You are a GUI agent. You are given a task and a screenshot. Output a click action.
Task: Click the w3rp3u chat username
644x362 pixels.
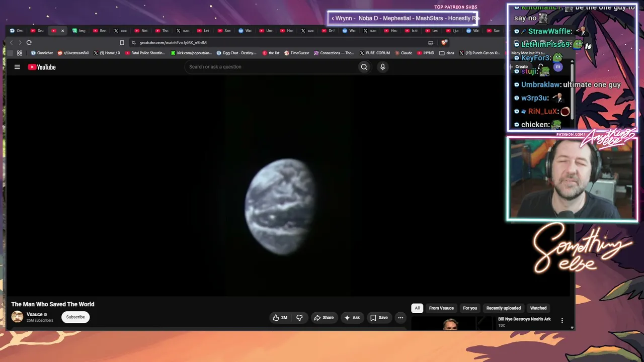point(534,98)
